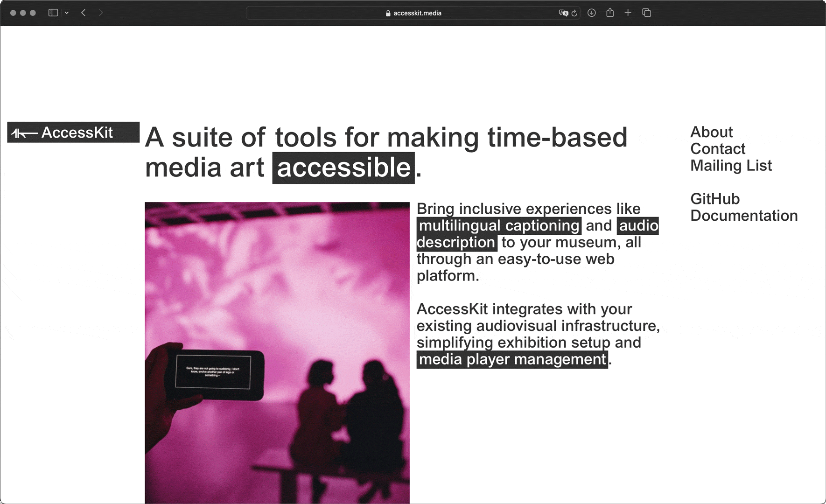Click the translate page icon
Image resolution: width=826 pixels, height=504 pixels.
563,13
